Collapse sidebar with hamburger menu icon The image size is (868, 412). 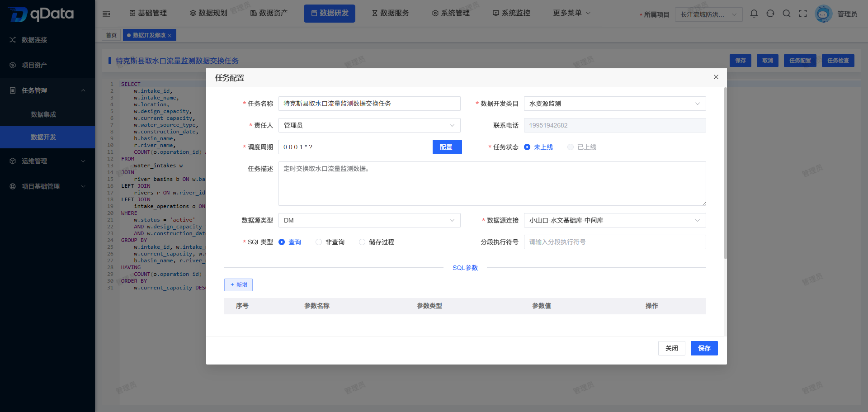click(x=106, y=14)
